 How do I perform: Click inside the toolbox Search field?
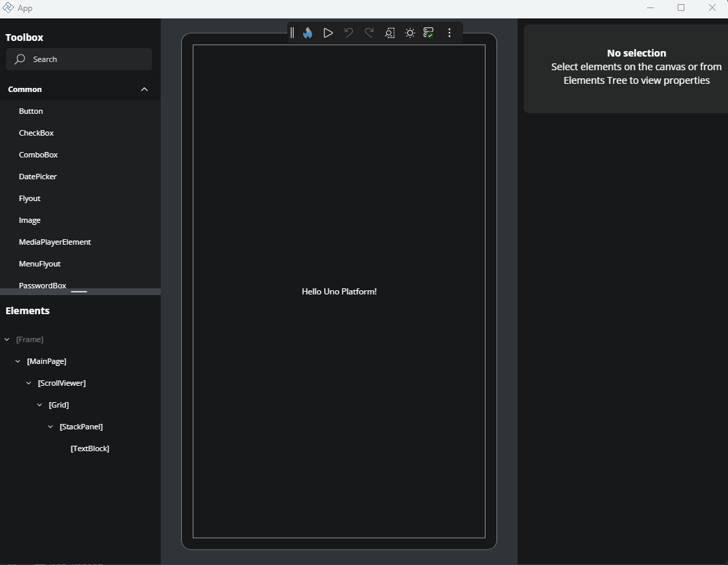click(78, 59)
